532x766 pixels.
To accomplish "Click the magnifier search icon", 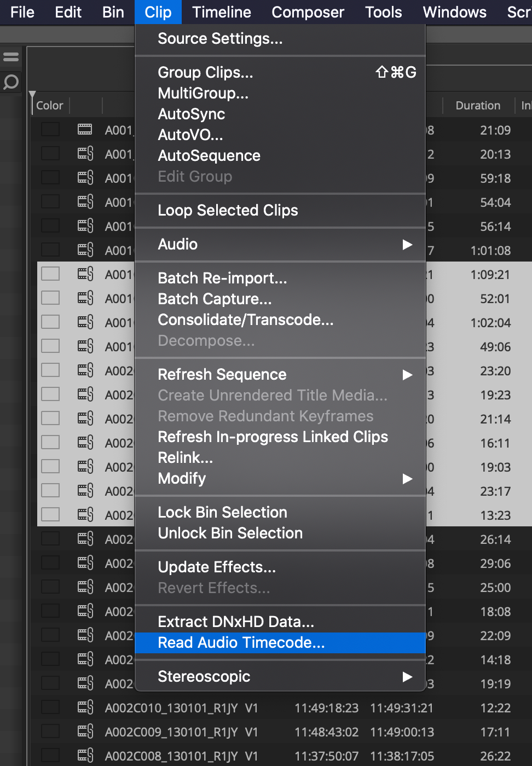I will click(x=11, y=82).
